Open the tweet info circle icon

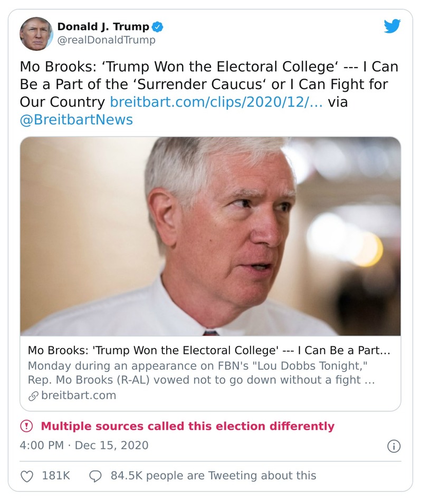(394, 446)
